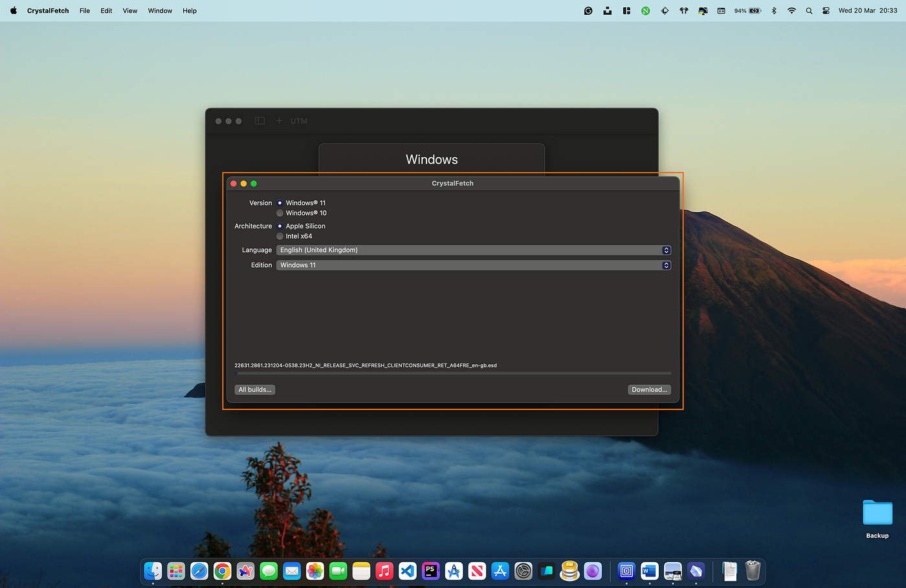The width and height of the screenshot is (906, 588).
Task: Launch Google Chrome from the dock
Action: (223, 571)
